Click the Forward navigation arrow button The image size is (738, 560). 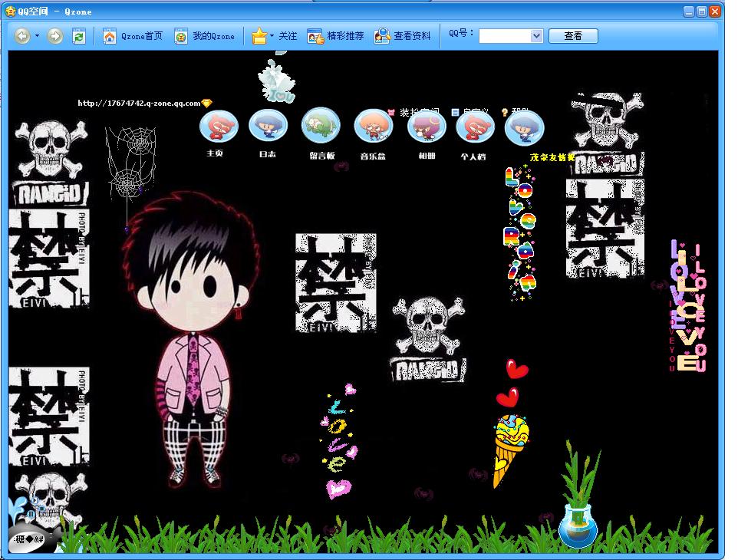(54, 36)
